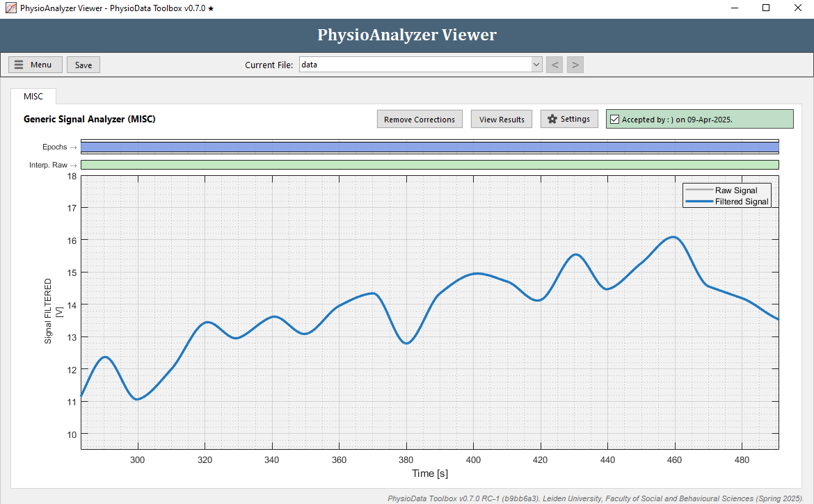This screenshot has width=814, height=504.
Task: Go to the previous file arrow
Action: tap(554, 65)
